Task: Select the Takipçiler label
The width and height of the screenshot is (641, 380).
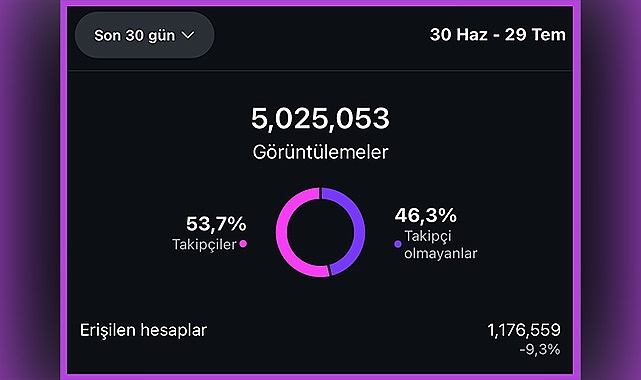Action: pyautogui.click(x=204, y=244)
